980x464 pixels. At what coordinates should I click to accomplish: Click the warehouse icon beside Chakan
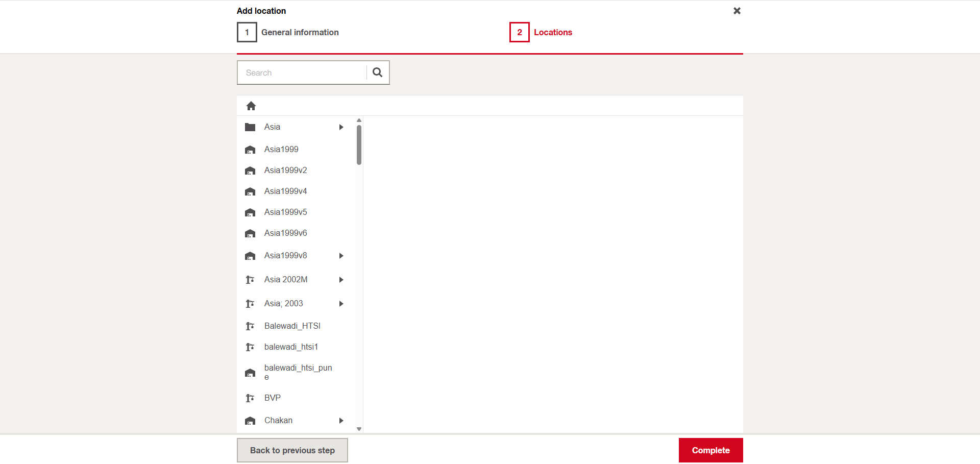click(x=250, y=421)
